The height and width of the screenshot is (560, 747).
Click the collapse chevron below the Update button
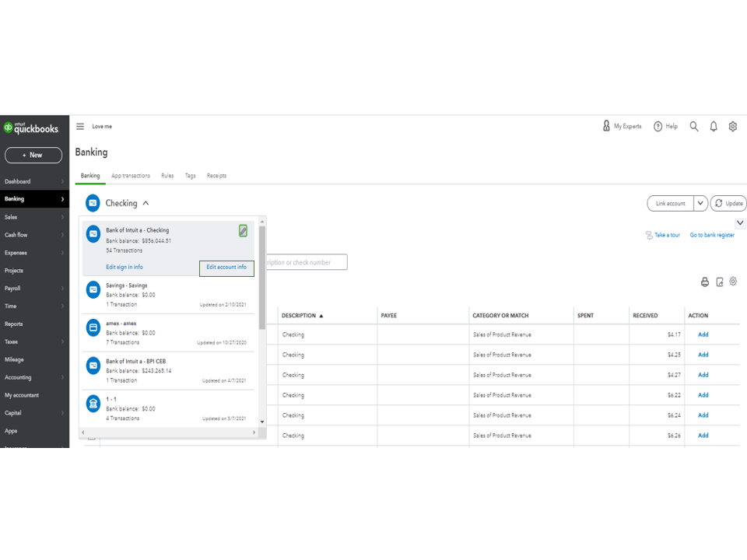[740, 223]
